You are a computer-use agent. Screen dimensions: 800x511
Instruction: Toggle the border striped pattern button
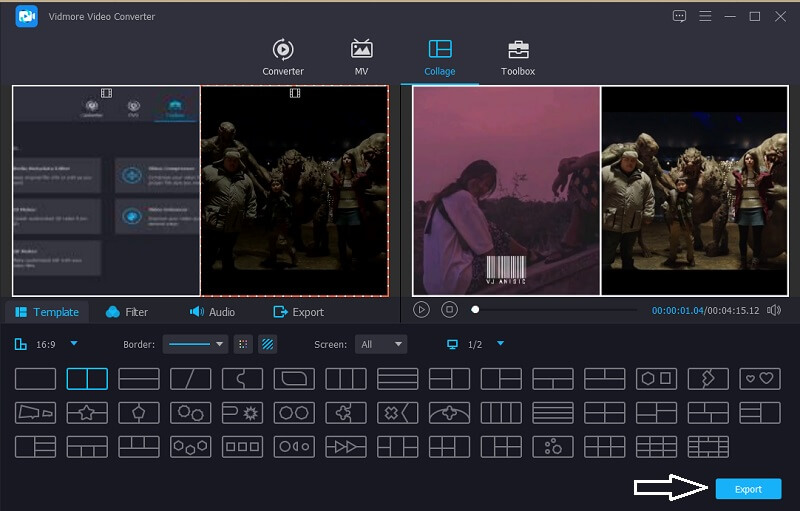click(267, 344)
